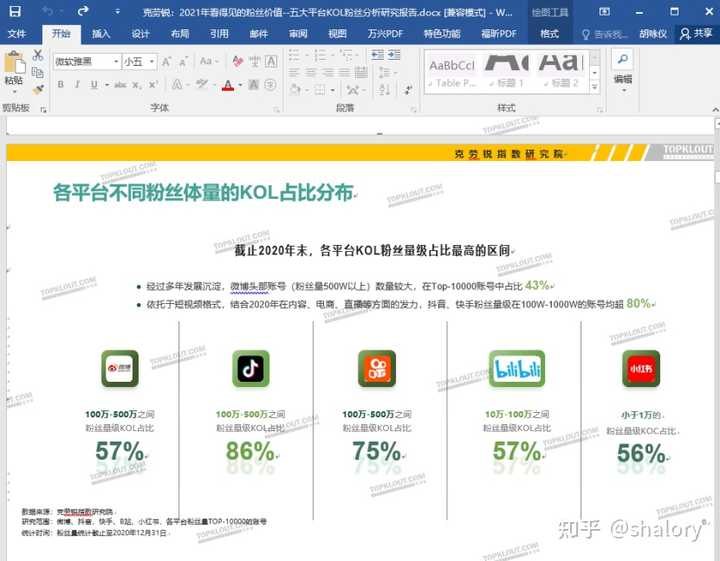Select the Format Painter brush

click(x=38, y=86)
